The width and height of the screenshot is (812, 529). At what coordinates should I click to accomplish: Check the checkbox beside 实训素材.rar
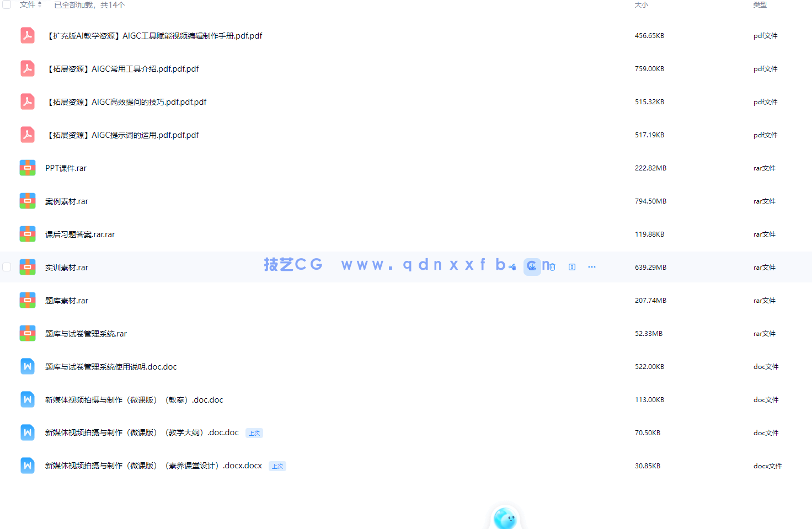[7, 266]
